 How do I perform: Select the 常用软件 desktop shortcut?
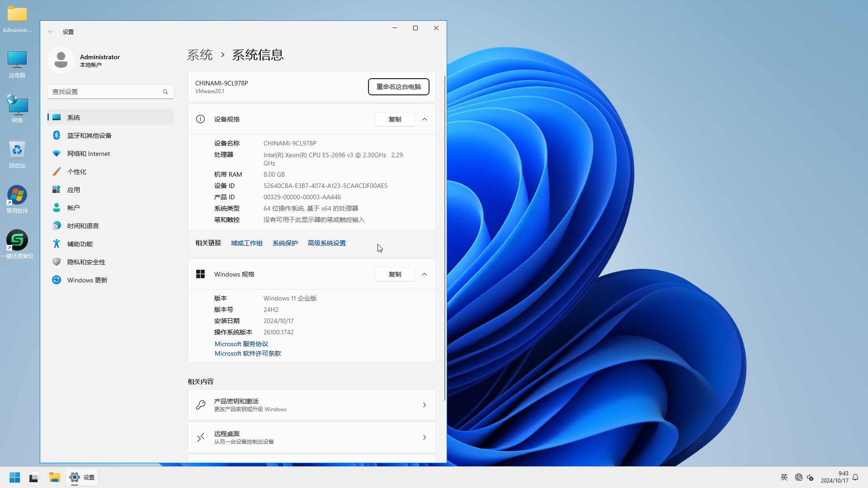17,199
